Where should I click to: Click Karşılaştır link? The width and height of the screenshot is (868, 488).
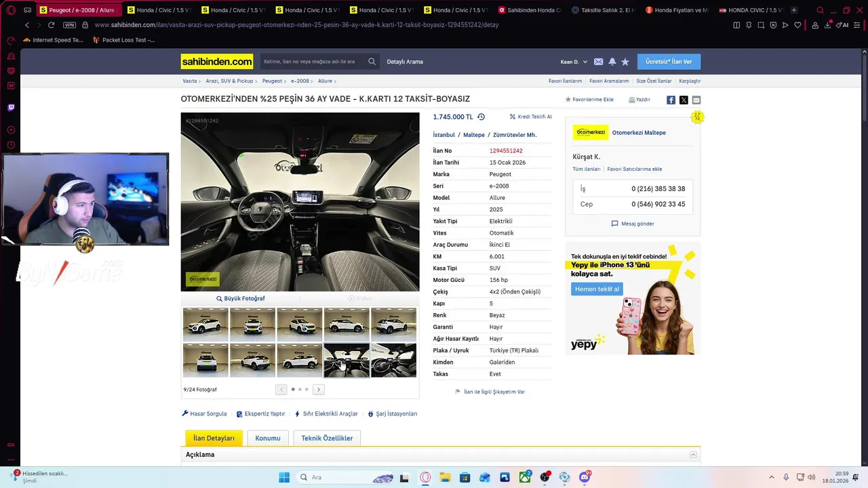click(690, 81)
